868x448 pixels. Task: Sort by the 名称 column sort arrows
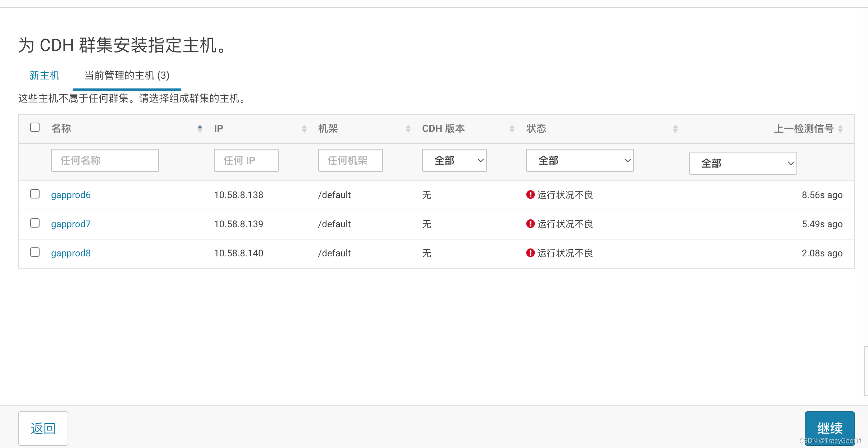[200, 128]
